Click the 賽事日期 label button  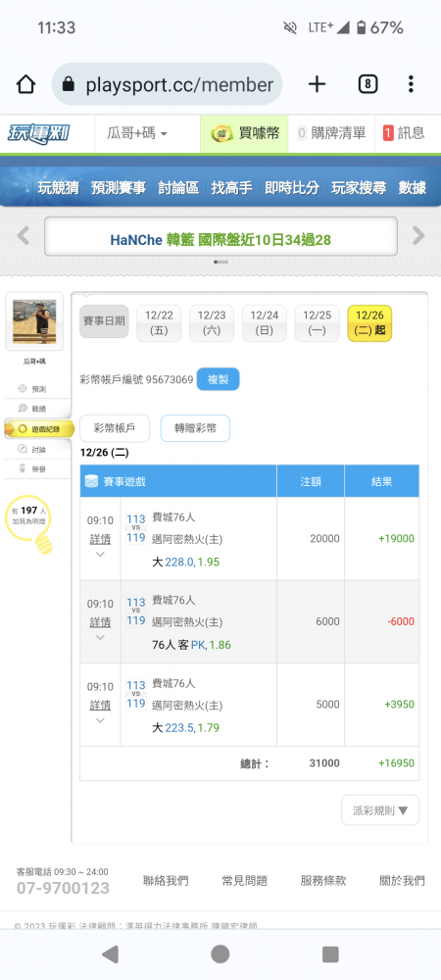[104, 321]
